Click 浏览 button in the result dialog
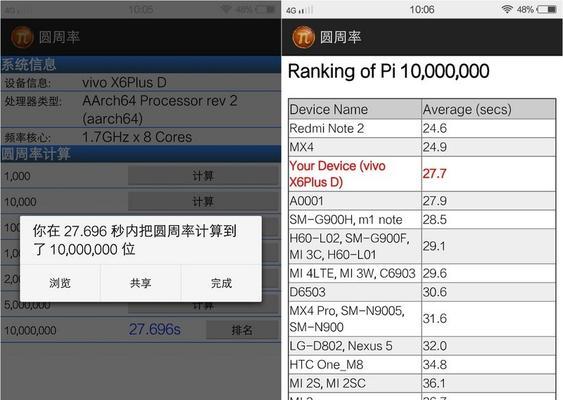Screen dimensions: 563x400 point(60,283)
